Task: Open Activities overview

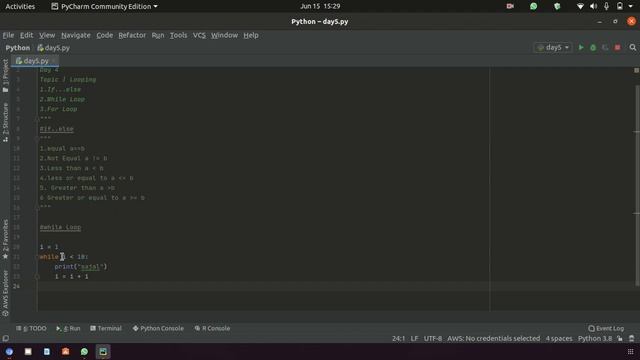Action: [20, 6]
